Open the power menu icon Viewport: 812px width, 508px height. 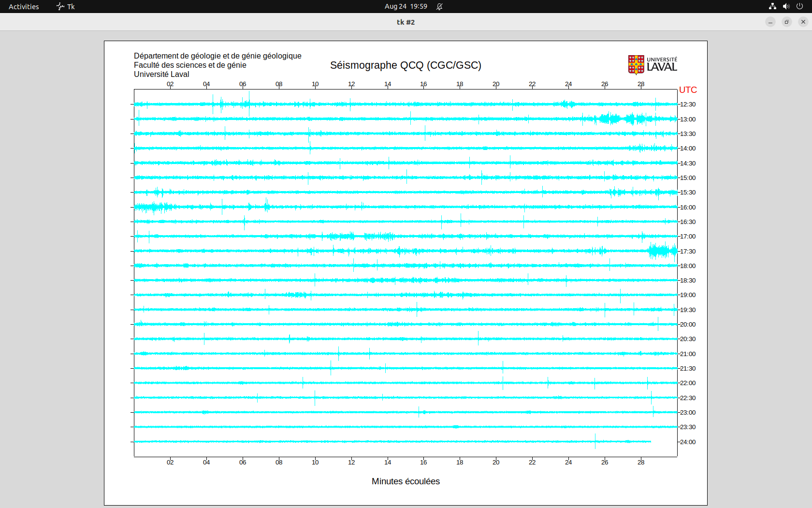click(799, 6)
